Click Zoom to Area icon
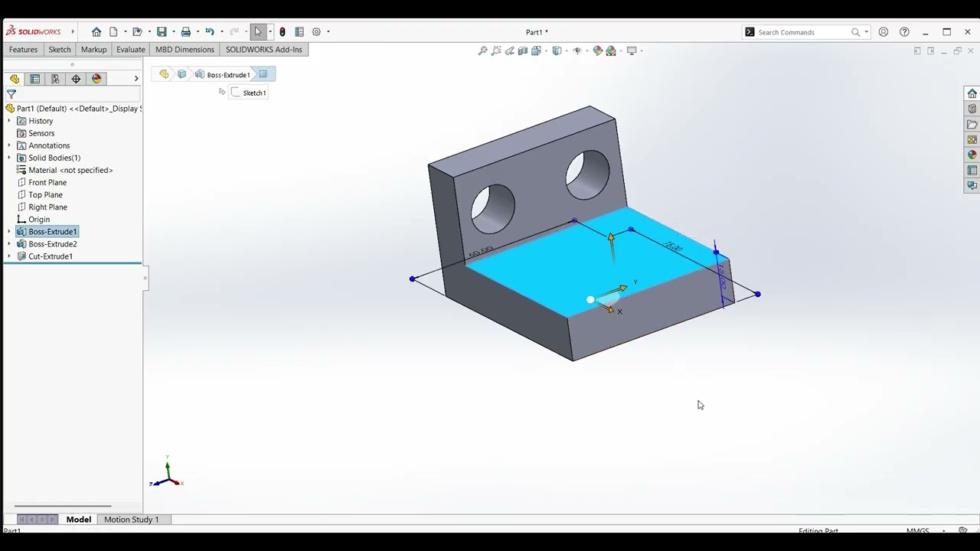 496,51
